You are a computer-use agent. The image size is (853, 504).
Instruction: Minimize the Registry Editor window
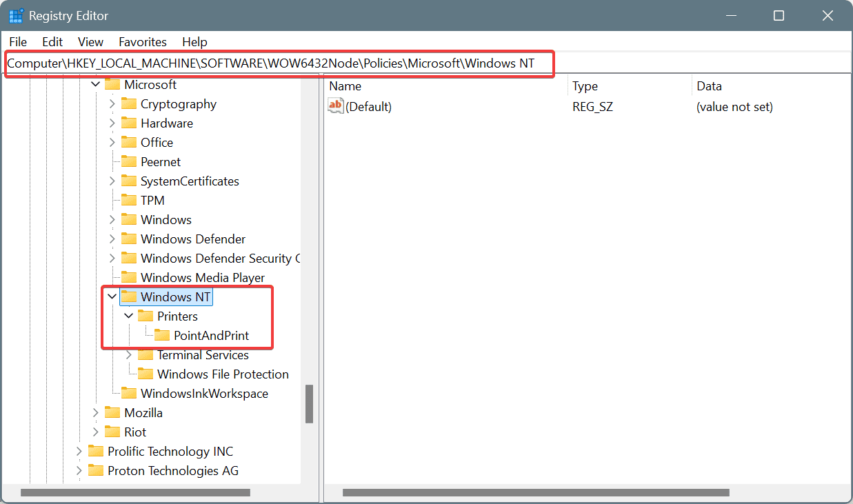730,15
